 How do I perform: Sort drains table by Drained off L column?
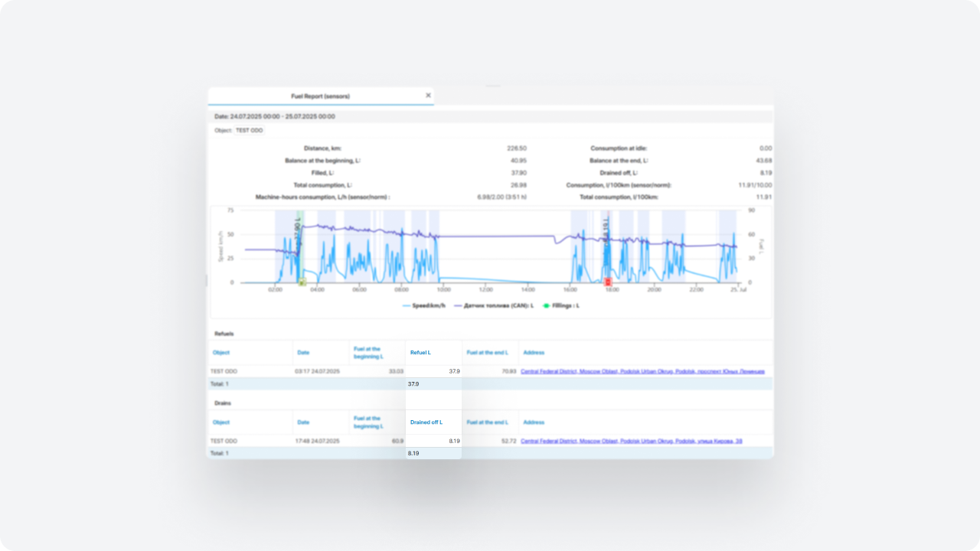[426, 422]
